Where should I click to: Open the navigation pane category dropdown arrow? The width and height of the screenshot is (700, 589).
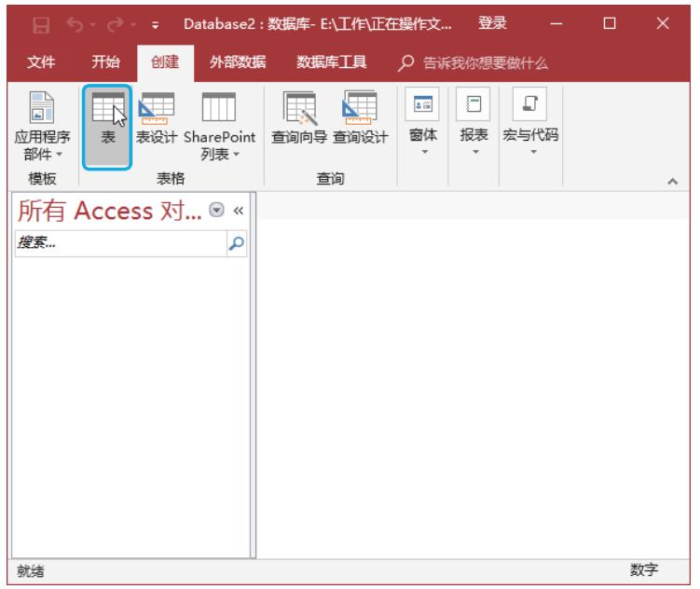pos(216,210)
